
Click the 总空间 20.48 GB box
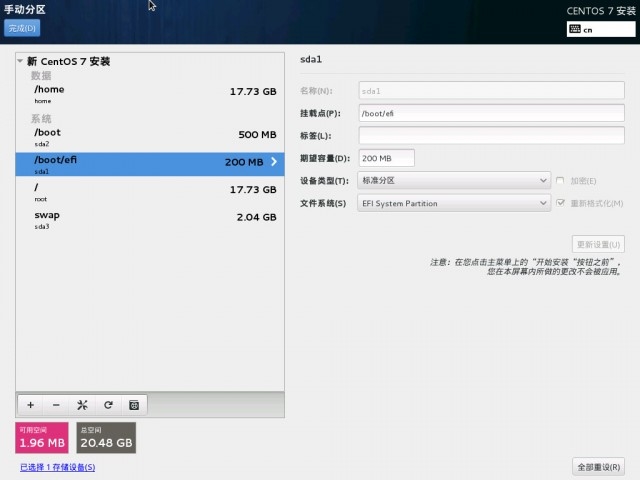[x=106, y=438]
